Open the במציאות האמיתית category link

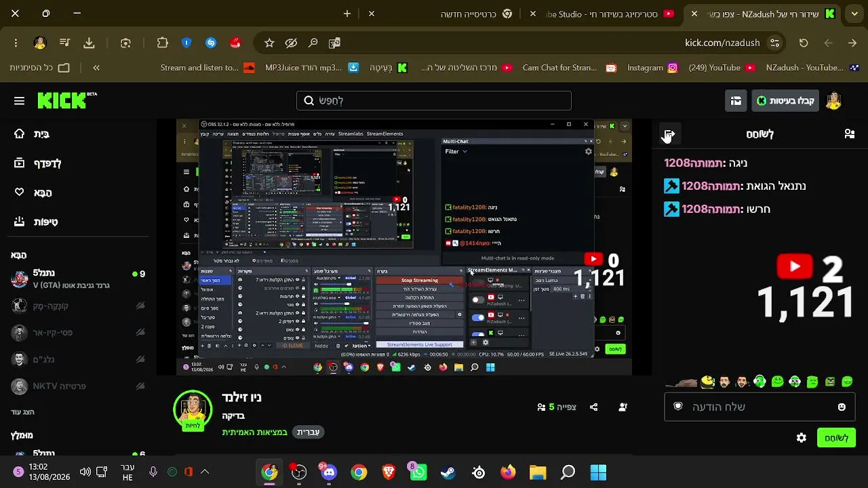(255, 432)
